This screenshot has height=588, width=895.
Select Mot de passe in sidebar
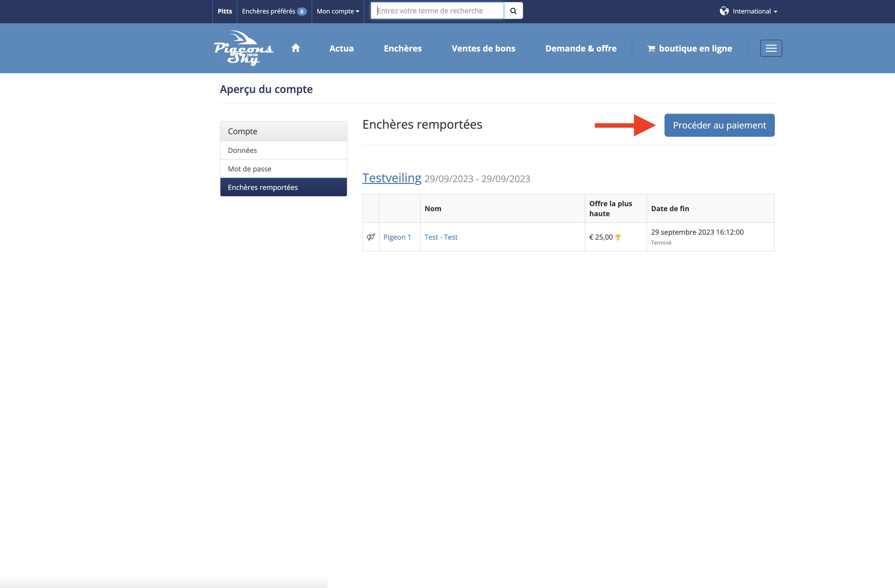249,169
